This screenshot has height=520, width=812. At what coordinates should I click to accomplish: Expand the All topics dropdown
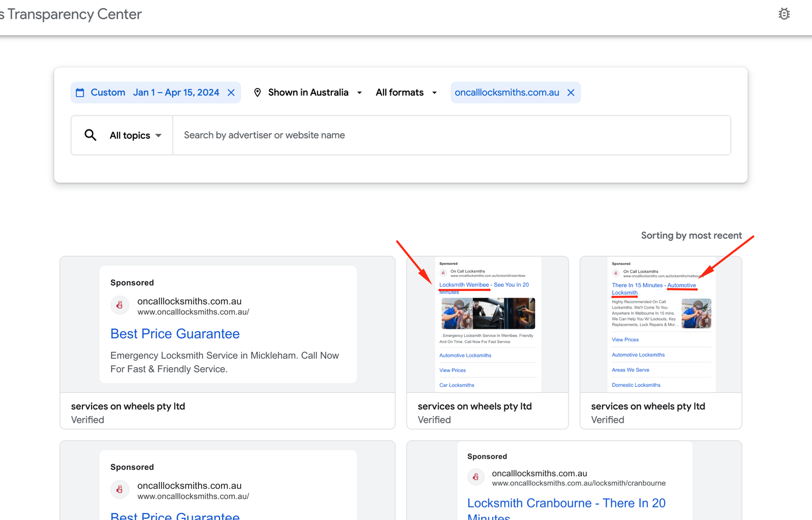coord(135,135)
